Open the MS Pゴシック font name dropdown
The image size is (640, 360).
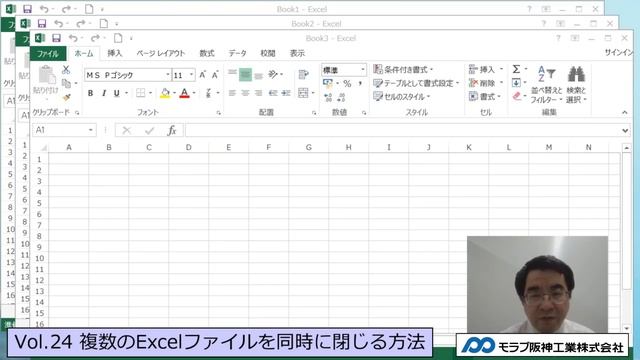[x=167, y=75]
